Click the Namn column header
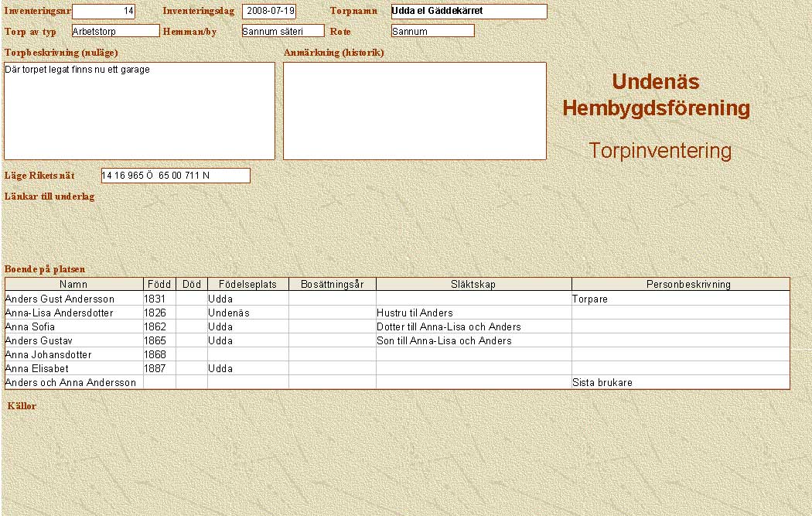The image size is (812, 516). click(x=73, y=284)
